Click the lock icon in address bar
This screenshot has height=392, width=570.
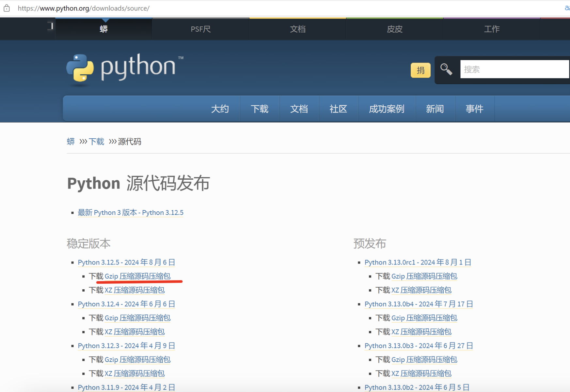click(7, 8)
